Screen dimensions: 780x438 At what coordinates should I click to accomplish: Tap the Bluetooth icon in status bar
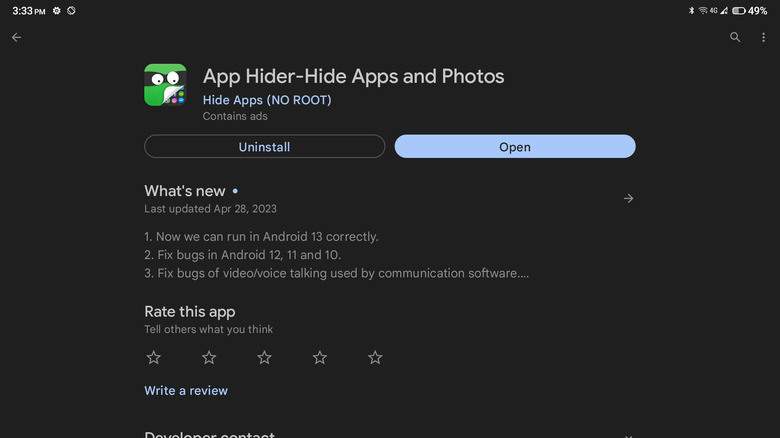(x=691, y=10)
